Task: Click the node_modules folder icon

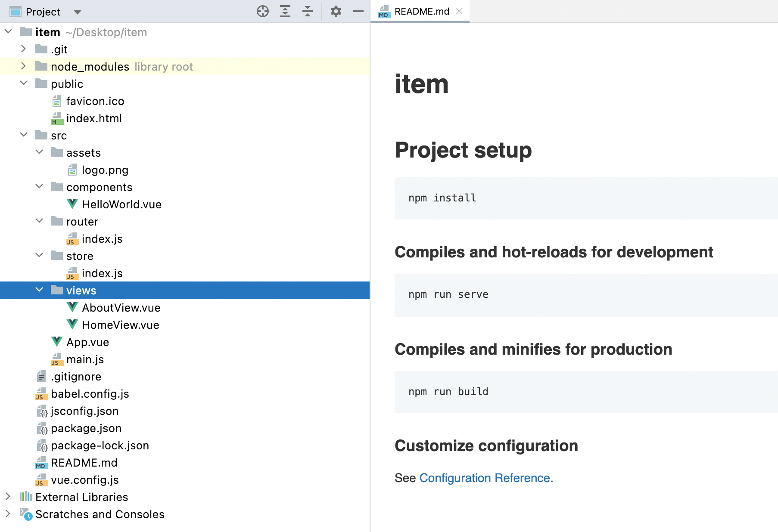Action: 41,66
